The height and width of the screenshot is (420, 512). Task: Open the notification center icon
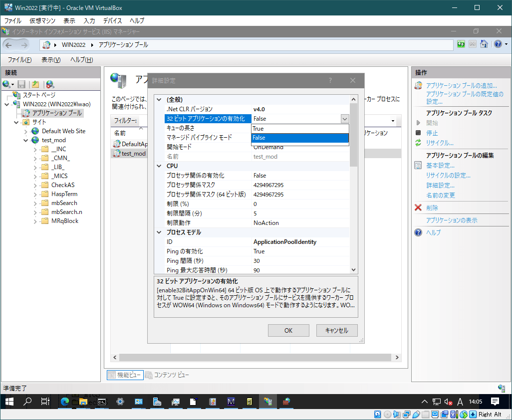[x=495, y=402]
